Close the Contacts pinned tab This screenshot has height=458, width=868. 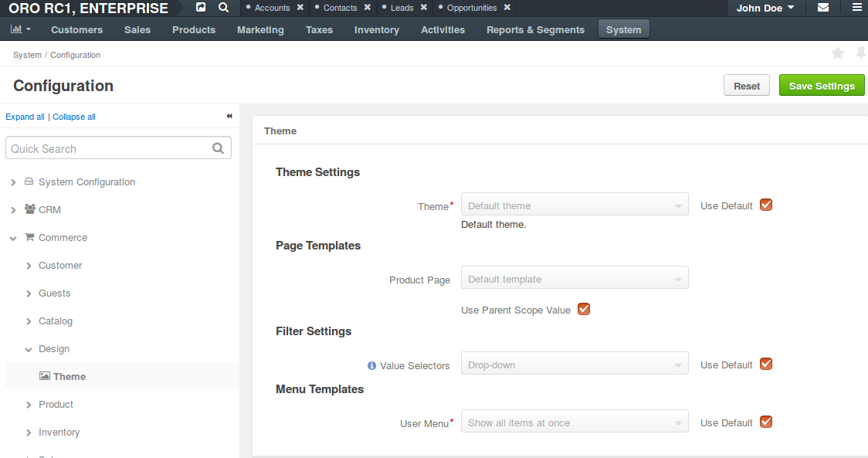tap(367, 7)
